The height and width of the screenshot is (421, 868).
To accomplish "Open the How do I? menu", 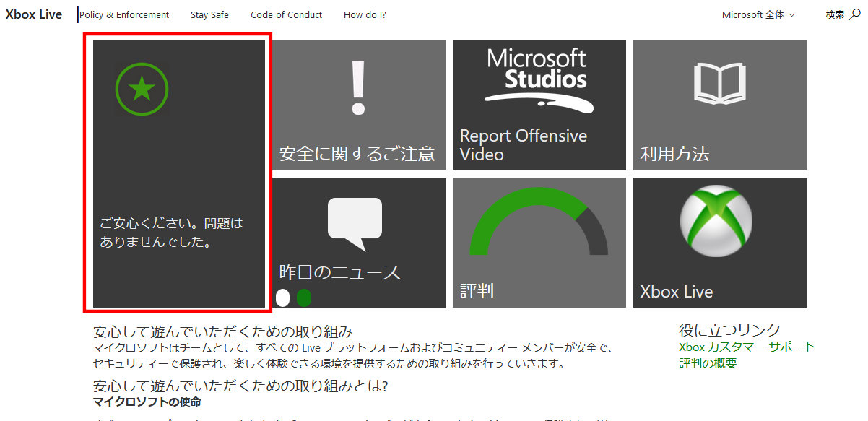I will [x=365, y=14].
